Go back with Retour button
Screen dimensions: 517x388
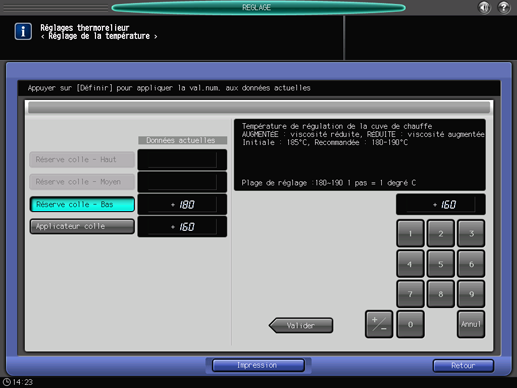coord(463,366)
